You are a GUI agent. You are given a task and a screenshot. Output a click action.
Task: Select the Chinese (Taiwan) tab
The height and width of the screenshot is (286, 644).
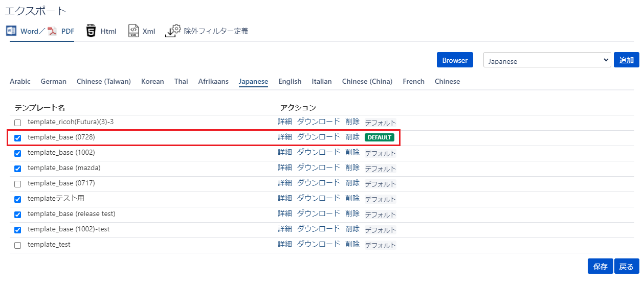(x=103, y=82)
